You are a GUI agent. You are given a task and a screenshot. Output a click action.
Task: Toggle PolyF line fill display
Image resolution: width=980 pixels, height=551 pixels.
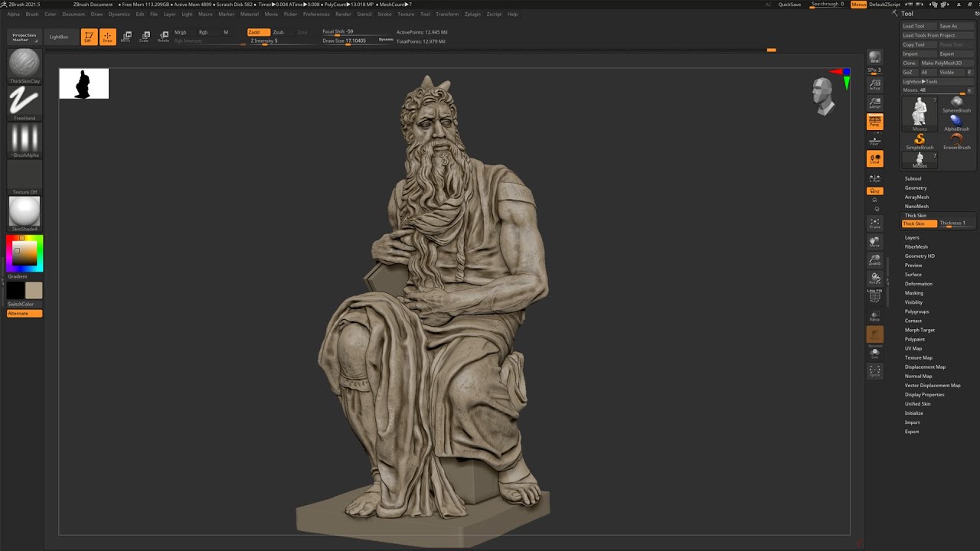[874, 297]
